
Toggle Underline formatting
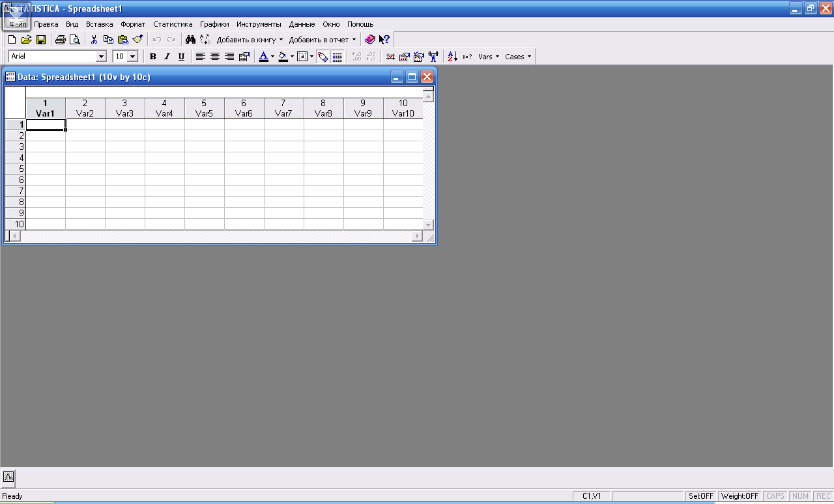coord(181,57)
